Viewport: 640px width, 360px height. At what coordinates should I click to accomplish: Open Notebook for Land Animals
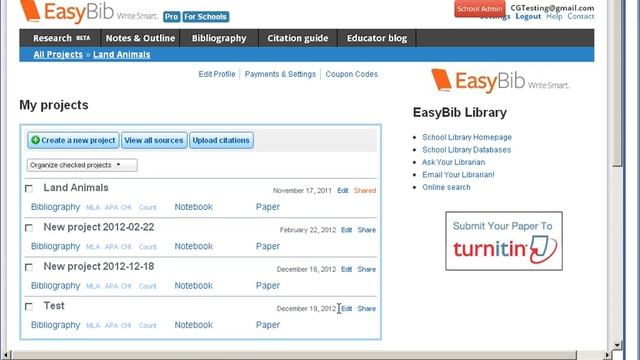[193, 207]
